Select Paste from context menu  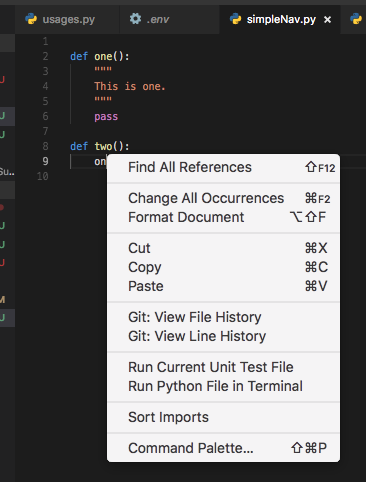click(x=223, y=286)
